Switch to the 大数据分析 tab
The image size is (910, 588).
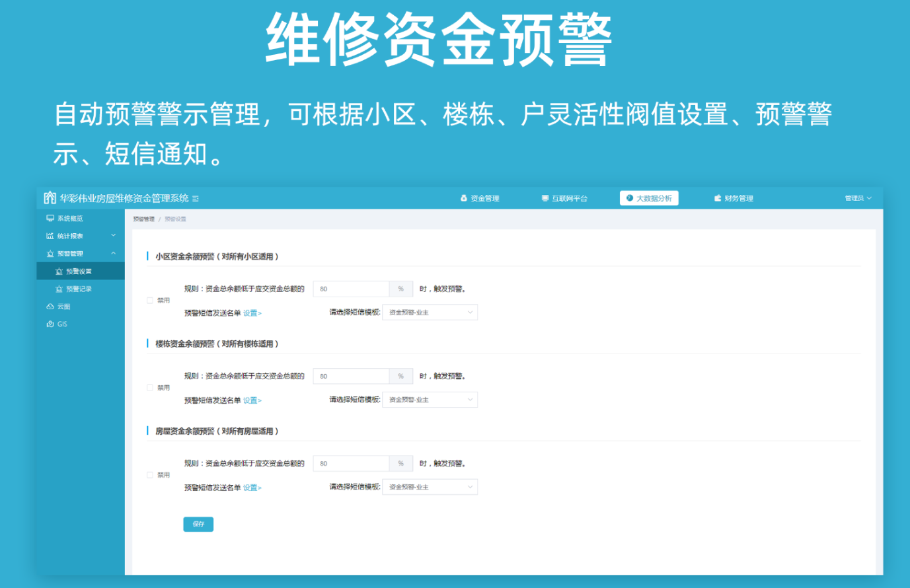(649, 198)
